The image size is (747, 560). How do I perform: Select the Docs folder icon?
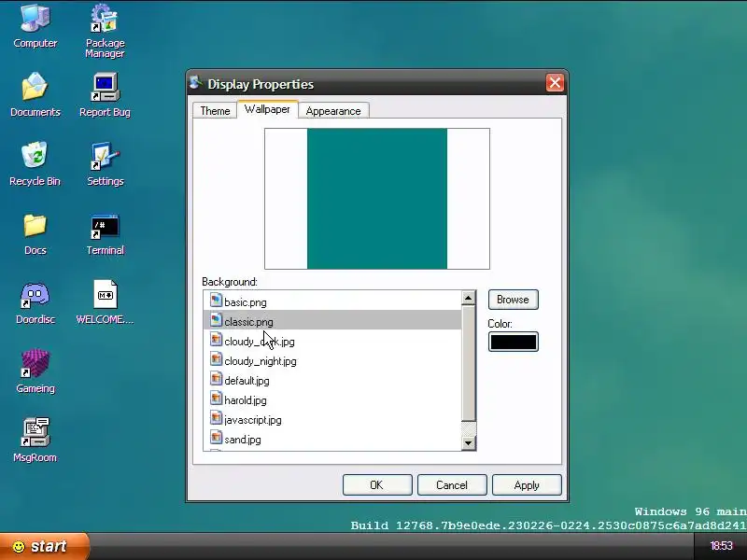coord(35,233)
